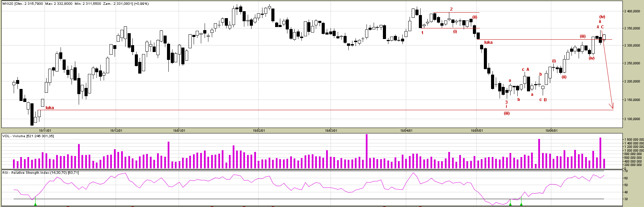Click the a label between b and c B
The image size is (644, 207).
click(532, 94)
